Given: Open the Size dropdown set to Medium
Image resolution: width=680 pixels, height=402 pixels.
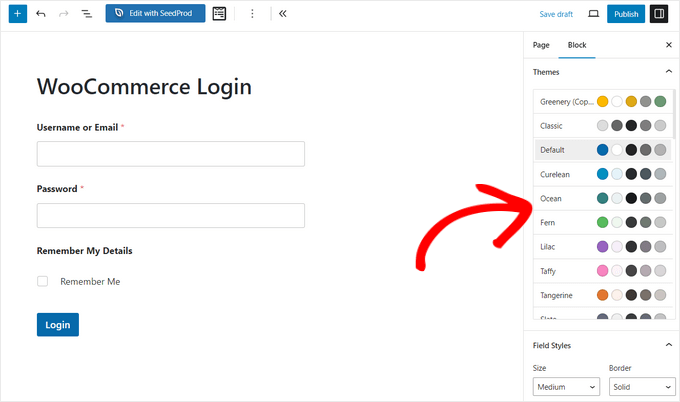Looking at the screenshot, I should pyautogui.click(x=566, y=387).
